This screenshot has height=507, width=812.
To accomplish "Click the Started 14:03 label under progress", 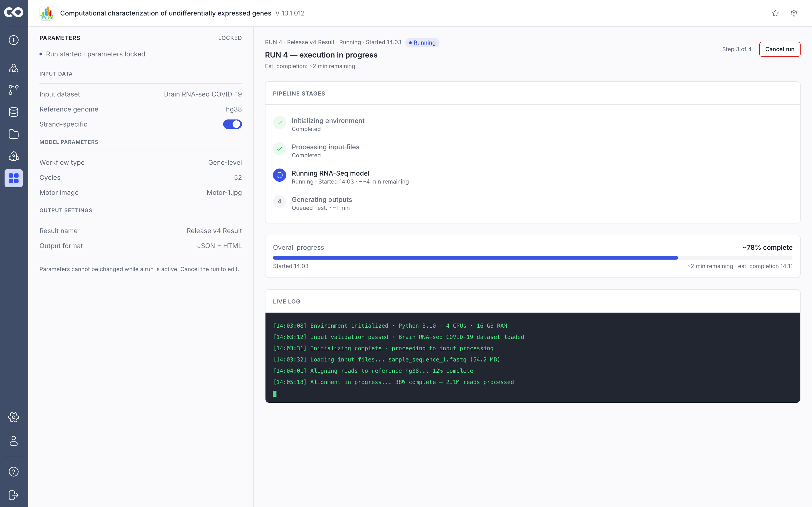I will pos(290,266).
